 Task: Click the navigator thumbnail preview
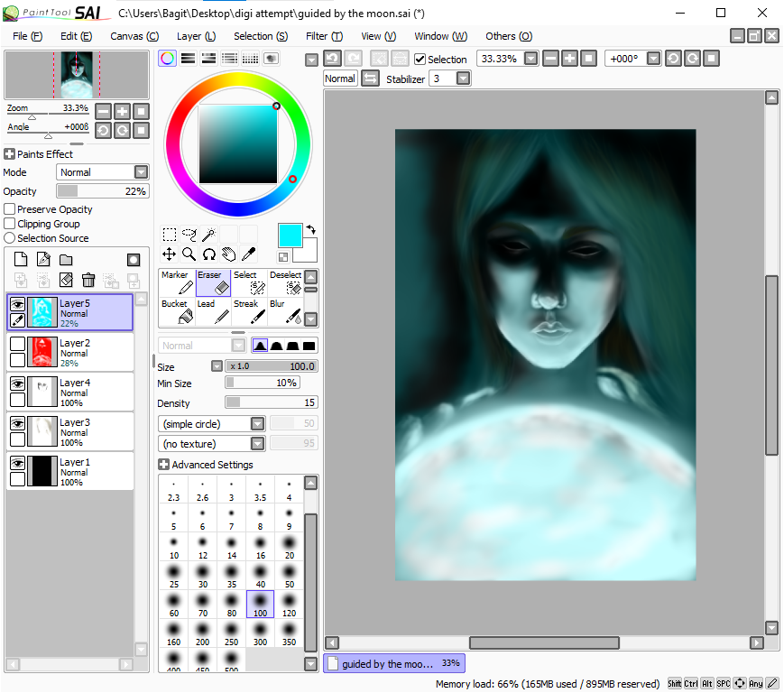tap(77, 75)
